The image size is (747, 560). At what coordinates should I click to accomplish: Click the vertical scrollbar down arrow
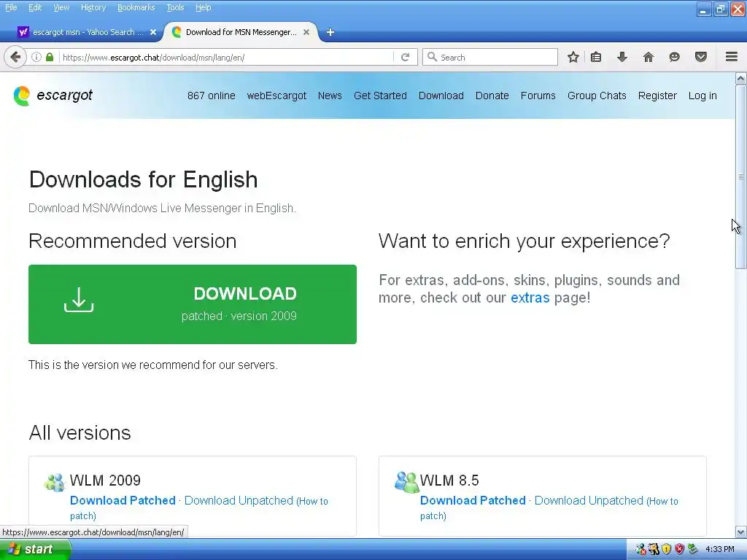coord(741,532)
